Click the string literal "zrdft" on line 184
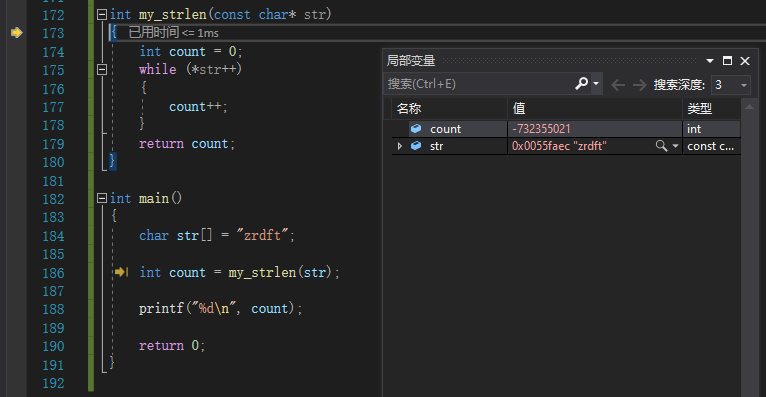 click(262, 235)
